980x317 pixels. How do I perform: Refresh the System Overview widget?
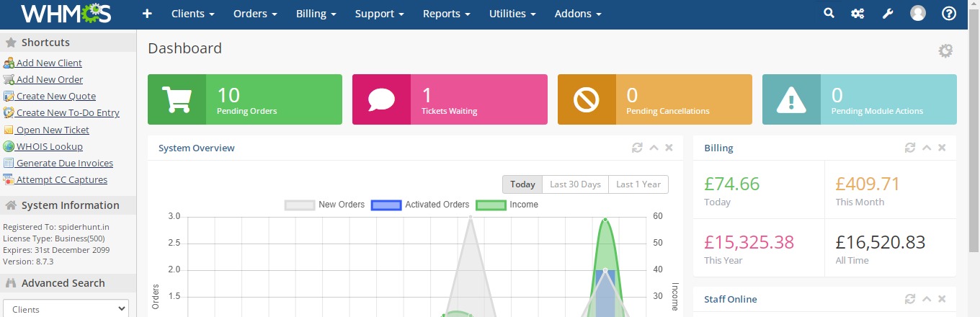click(x=637, y=148)
